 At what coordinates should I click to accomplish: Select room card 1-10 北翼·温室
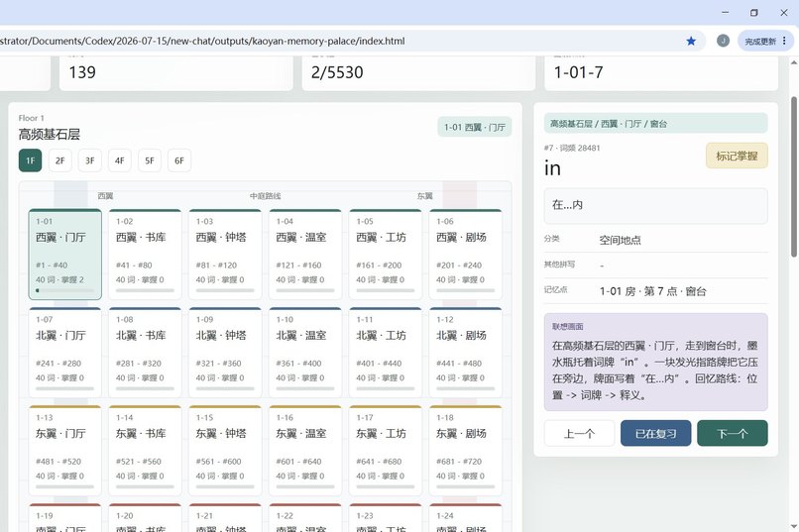(305, 353)
